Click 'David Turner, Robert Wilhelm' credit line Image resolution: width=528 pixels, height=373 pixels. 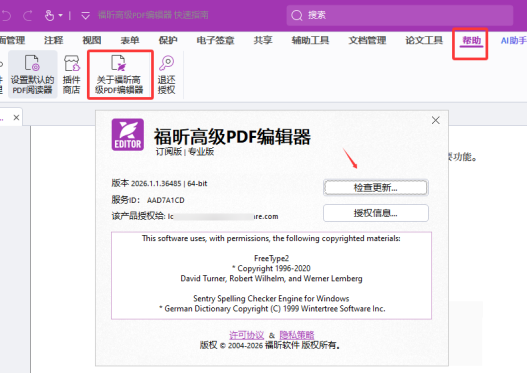pyautogui.click(x=271, y=278)
